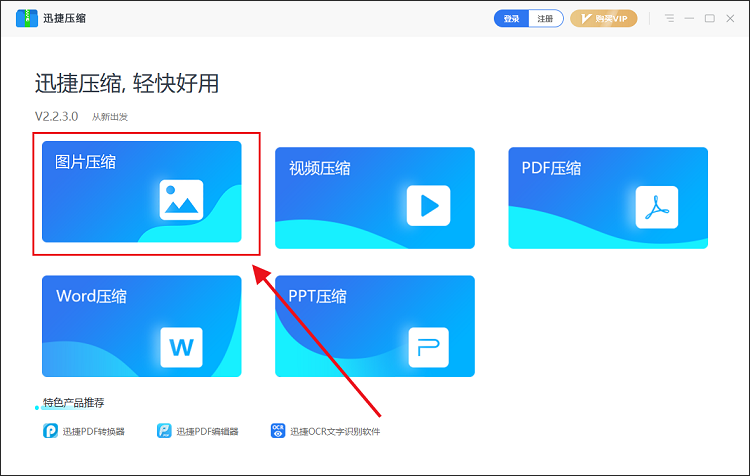Open the 迅捷OCR文字识别软件 link text
The image size is (750, 476).
pyautogui.click(x=335, y=432)
